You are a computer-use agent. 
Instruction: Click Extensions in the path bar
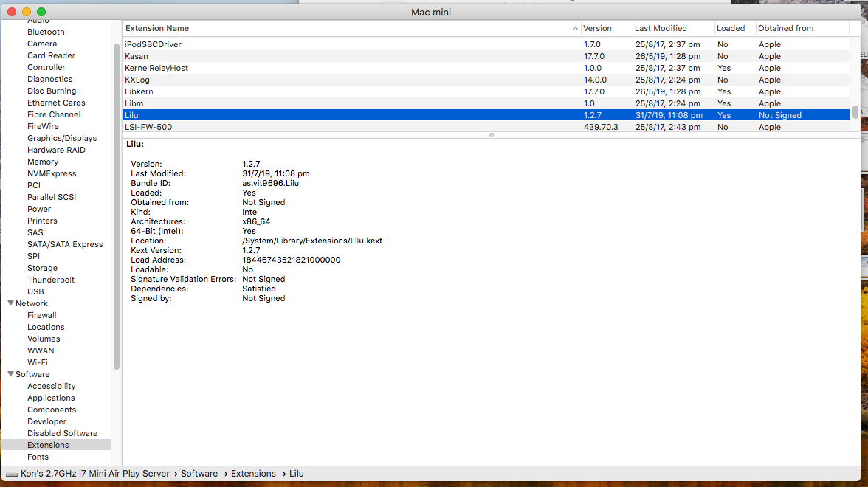[254, 474]
